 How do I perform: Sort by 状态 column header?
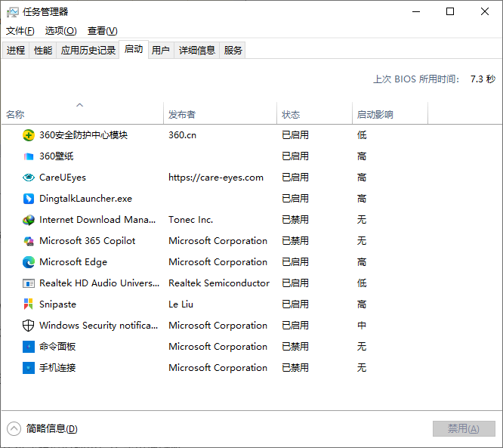pos(291,115)
